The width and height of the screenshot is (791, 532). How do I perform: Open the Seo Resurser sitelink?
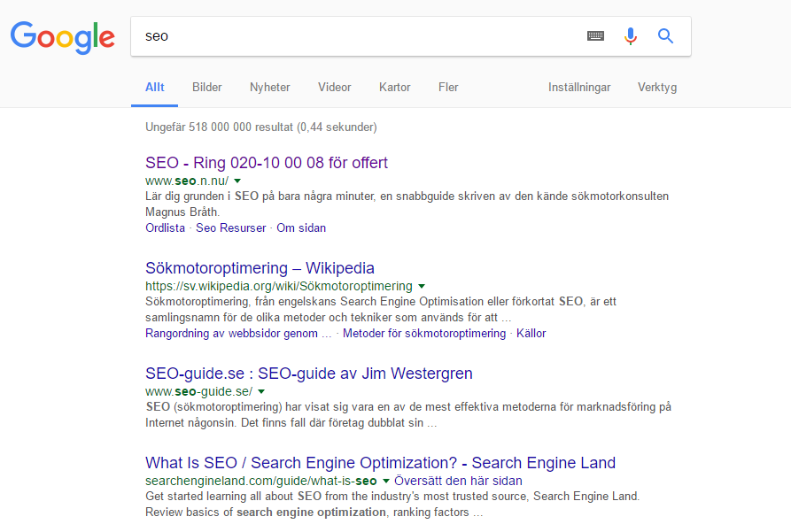click(x=230, y=227)
